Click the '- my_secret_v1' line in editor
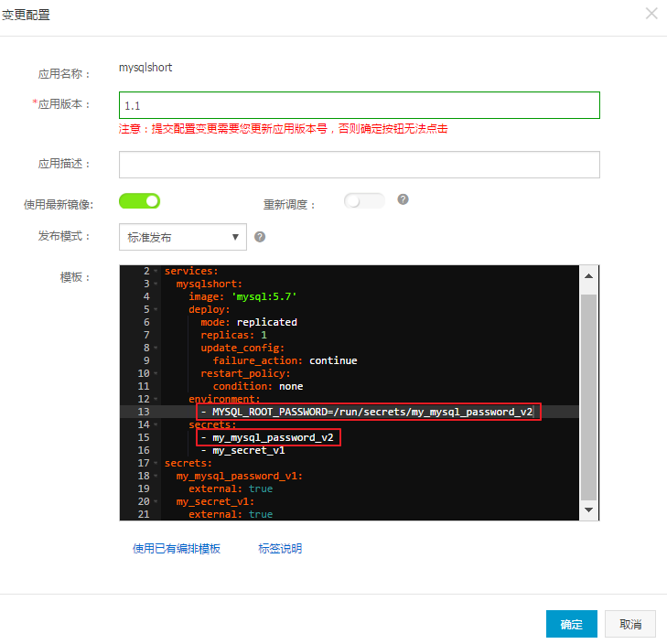 [x=242, y=450]
